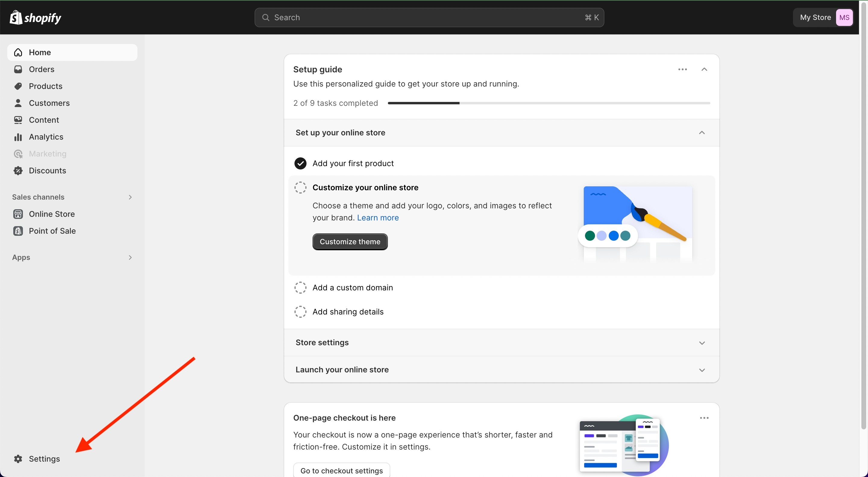The width and height of the screenshot is (868, 477).
Task: Click the tasks completed progress bar
Action: click(549, 103)
